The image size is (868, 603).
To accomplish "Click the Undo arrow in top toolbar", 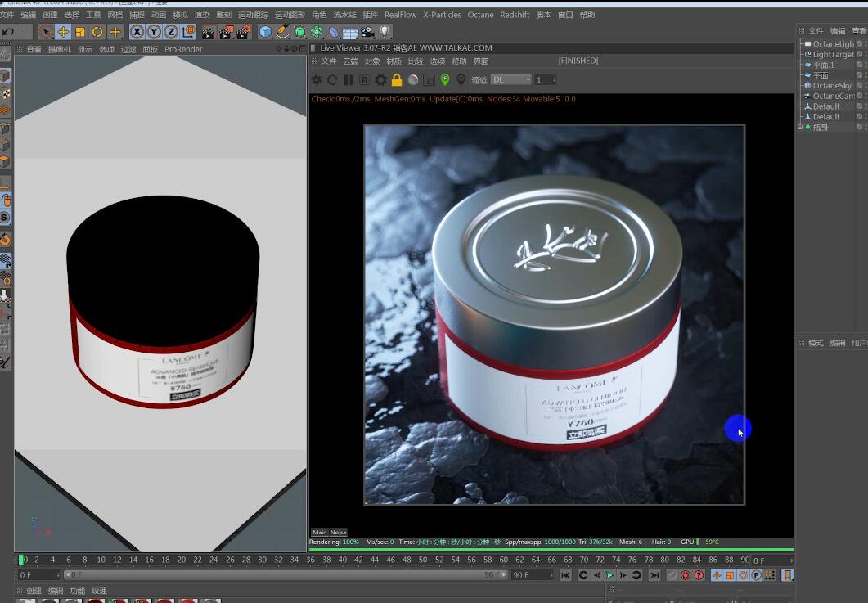I will [7, 32].
